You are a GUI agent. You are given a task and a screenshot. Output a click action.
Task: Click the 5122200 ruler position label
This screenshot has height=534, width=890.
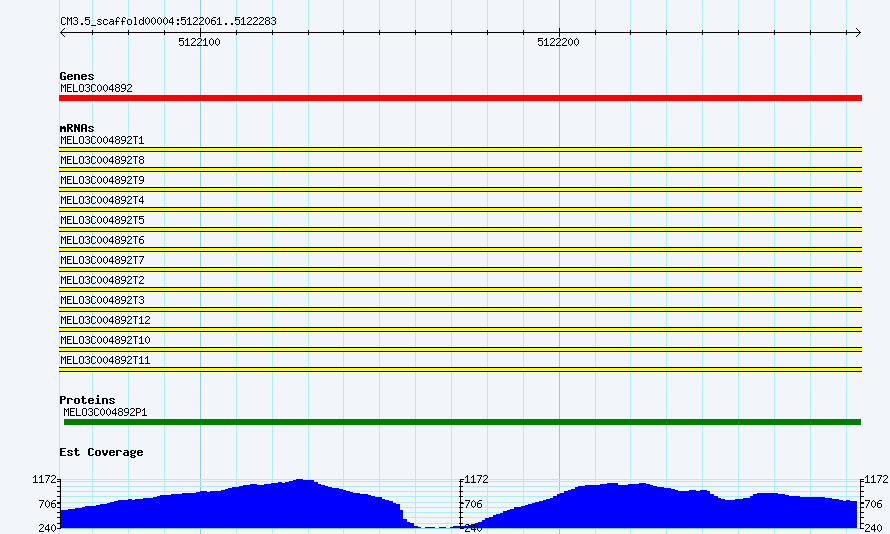pyautogui.click(x=559, y=42)
